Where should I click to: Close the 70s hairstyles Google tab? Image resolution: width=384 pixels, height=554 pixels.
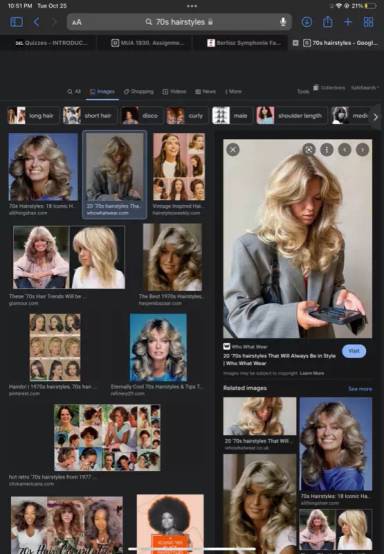pos(296,43)
